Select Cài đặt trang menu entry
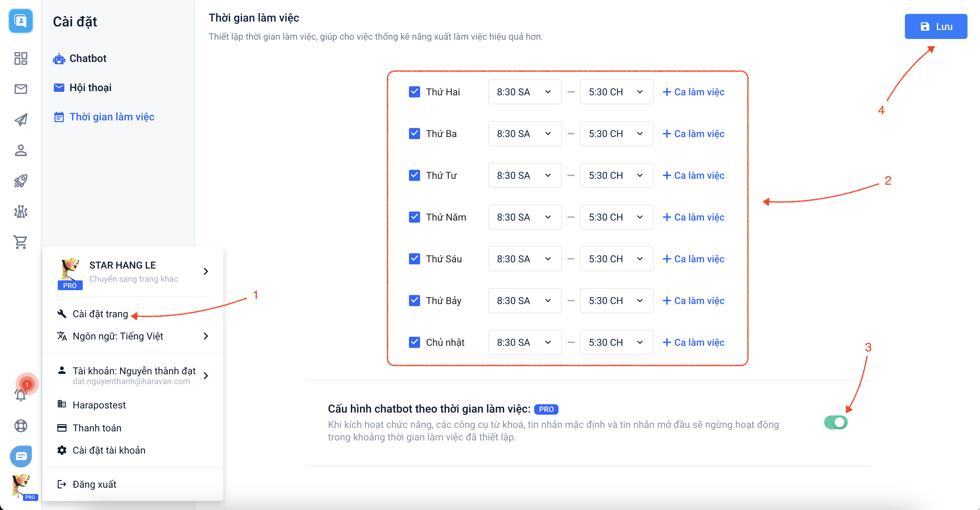This screenshot has width=980, height=510. (x=100, y=314)
